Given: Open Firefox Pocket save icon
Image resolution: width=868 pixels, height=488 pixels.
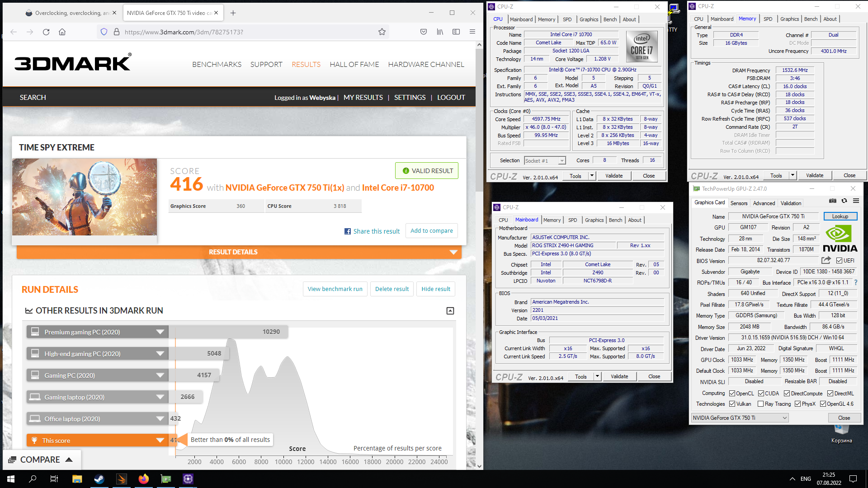Looking at the screenshot, I should pyautogui.click(x=424, y=32).
